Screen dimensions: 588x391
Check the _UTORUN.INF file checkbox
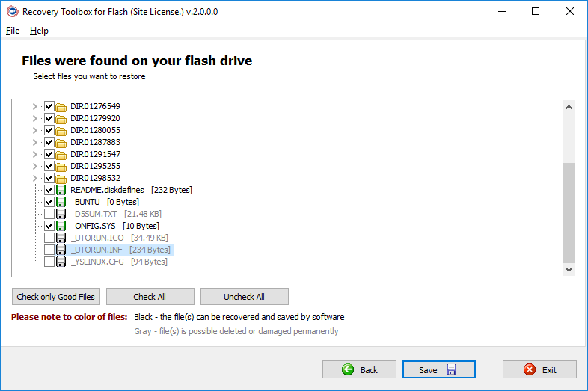click(x=49, y=250)
